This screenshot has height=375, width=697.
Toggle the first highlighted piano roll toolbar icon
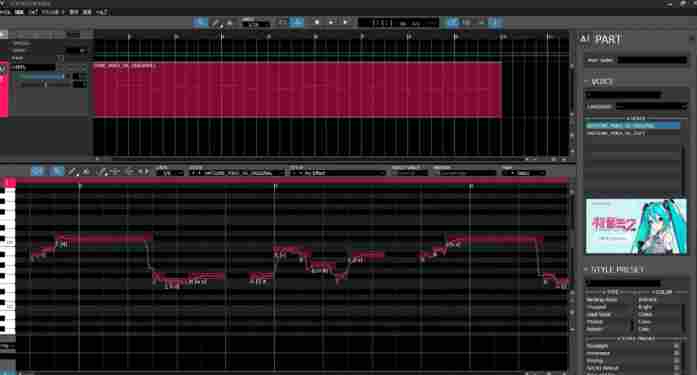[38, 172]
